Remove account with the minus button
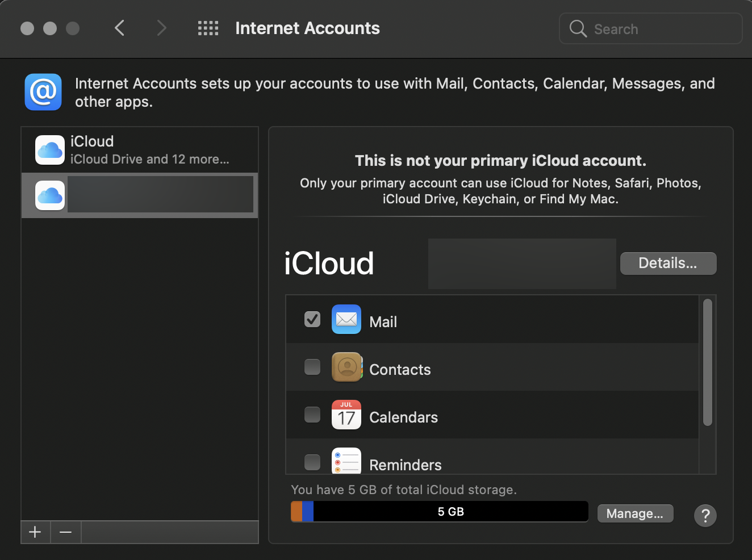 [x=66, y=532]
